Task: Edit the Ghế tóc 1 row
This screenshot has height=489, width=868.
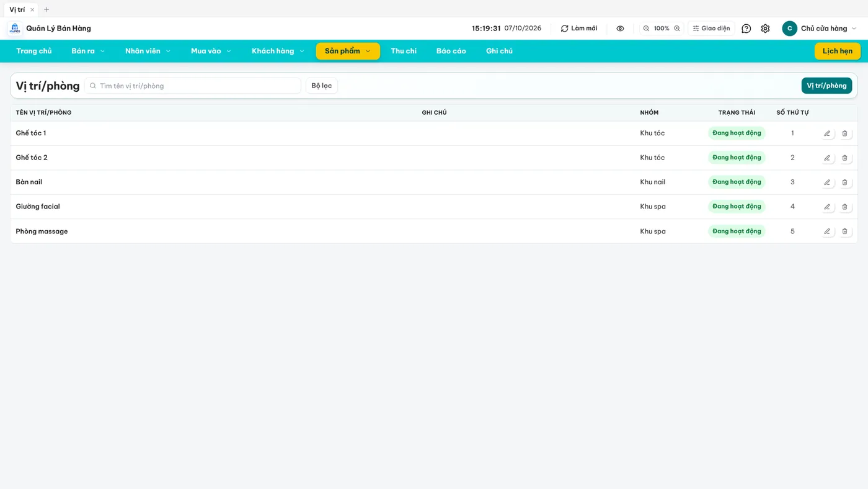Action: tap(827, 133)
